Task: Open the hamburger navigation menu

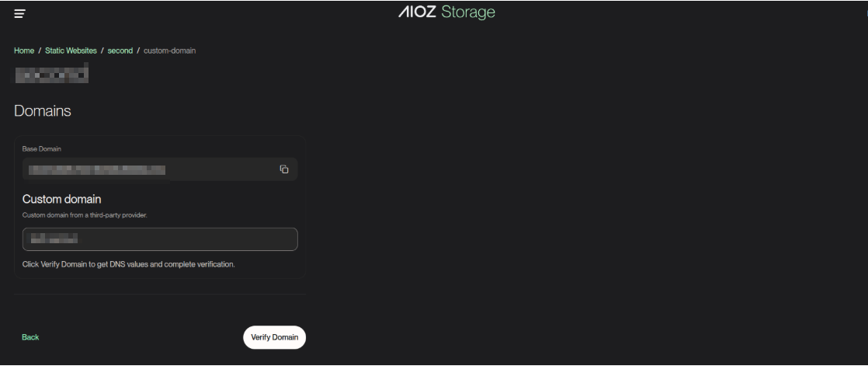Action: [19, 13]
